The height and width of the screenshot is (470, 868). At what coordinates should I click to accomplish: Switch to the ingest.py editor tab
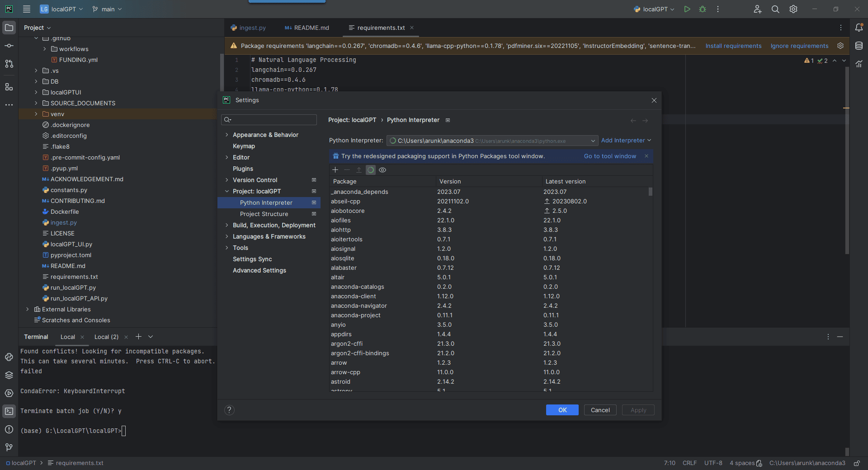pyautogui.click(x=248, y=28)
